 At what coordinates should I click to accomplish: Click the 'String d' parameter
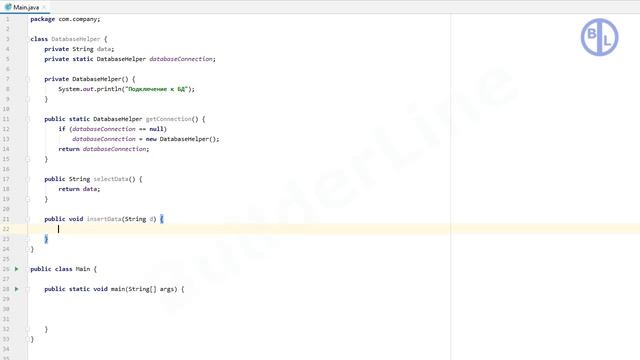pyautogui.click(x=140, y=219)
